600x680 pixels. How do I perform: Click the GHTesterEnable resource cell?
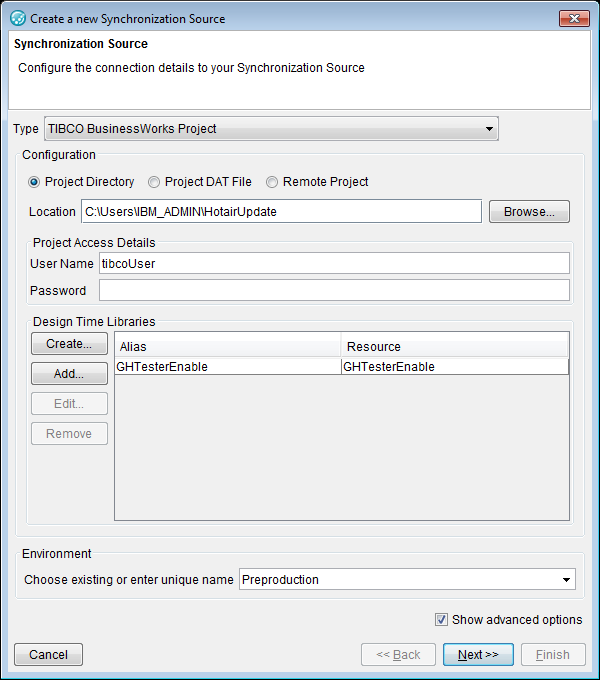(455, 367)
